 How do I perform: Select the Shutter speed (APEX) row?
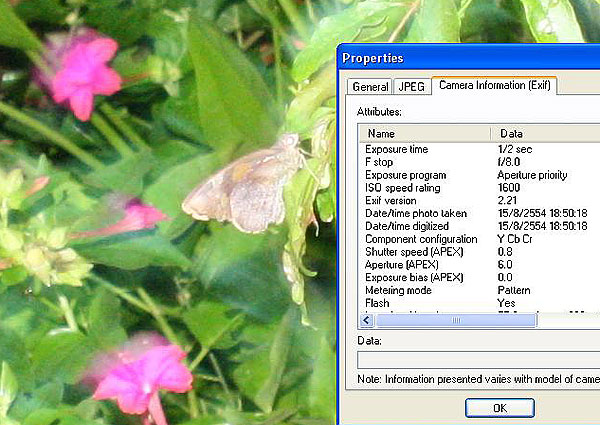click(x=480, y=252)
